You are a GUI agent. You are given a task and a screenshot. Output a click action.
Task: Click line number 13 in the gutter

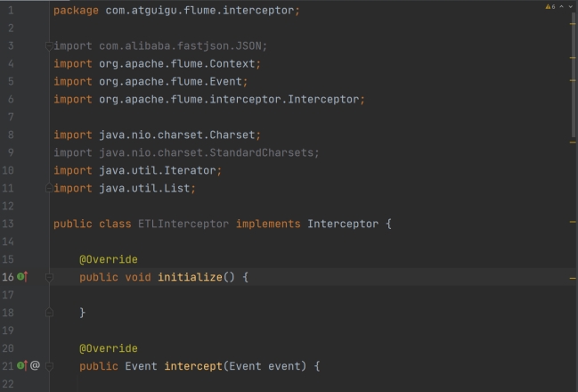coord(9,224)
